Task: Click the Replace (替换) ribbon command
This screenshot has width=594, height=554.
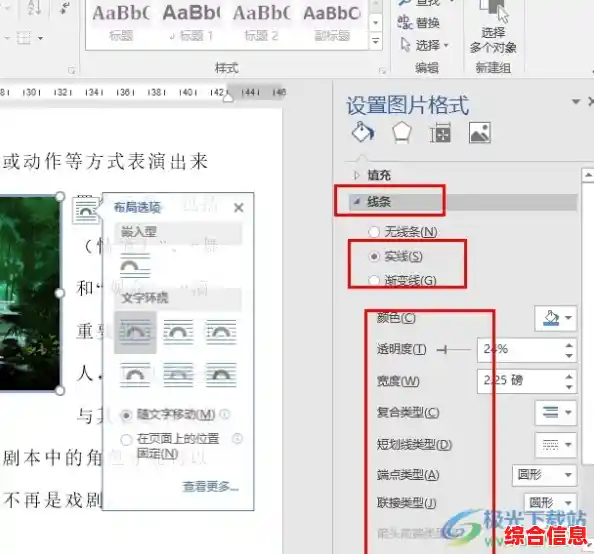Action: pyautogui.click(x=419, y=23)
